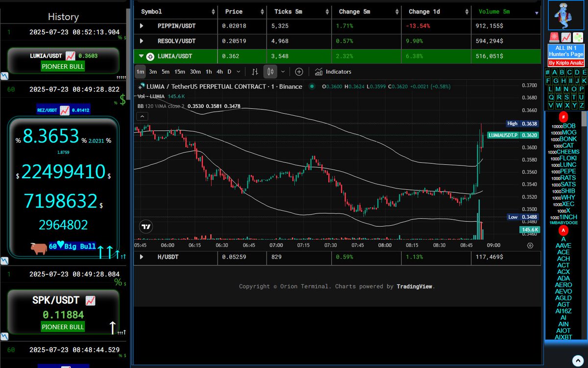Switch to the 5m timeframe
The width and height of the screenshot is (588, 368).
[x=166, y=72]
